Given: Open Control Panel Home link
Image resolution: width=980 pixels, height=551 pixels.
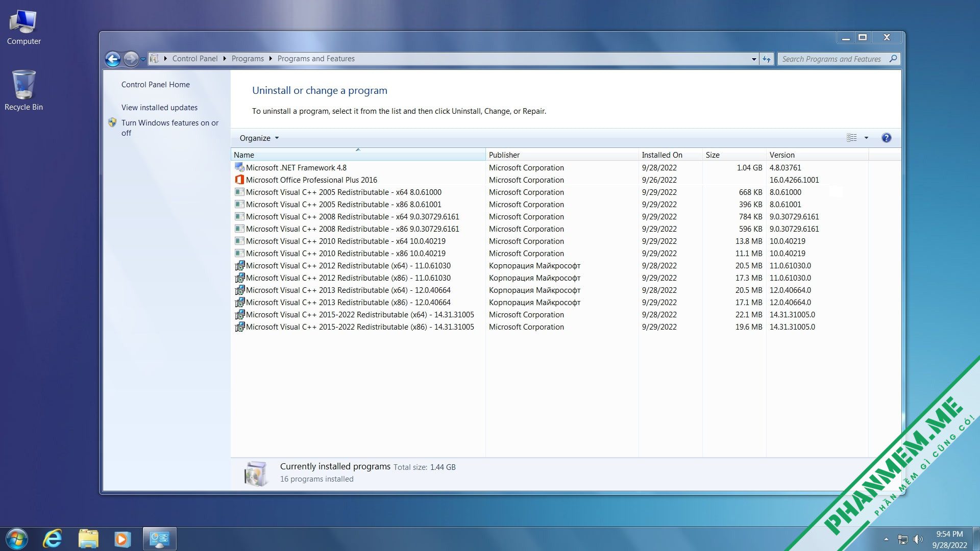Looking at the screenshot, I should point(155,85).
